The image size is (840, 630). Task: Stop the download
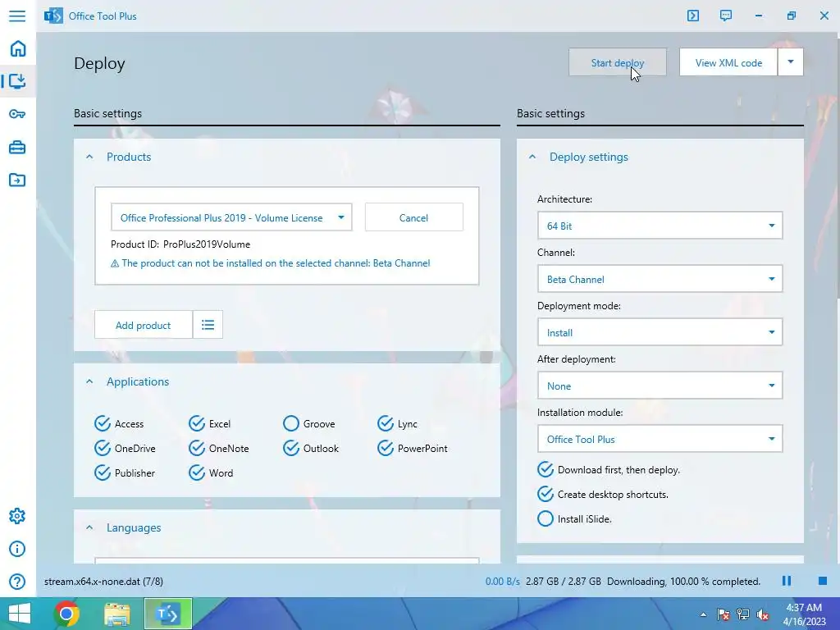click(x=823, y=582)
